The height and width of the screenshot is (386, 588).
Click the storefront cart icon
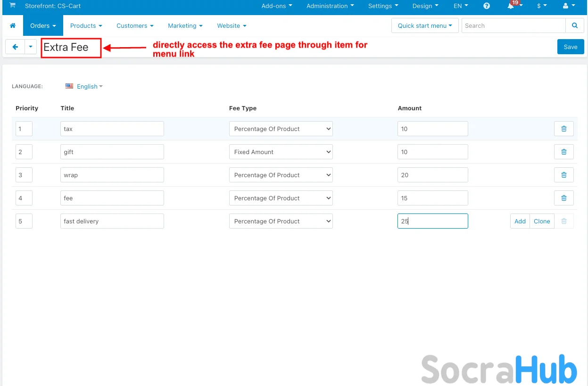(x=12, y=6)
